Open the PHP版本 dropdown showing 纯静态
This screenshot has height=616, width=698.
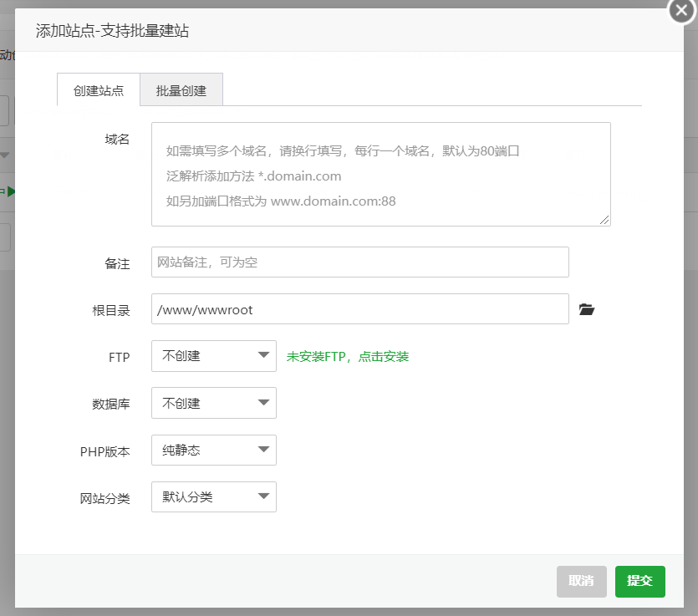click(x=214, y=451)
